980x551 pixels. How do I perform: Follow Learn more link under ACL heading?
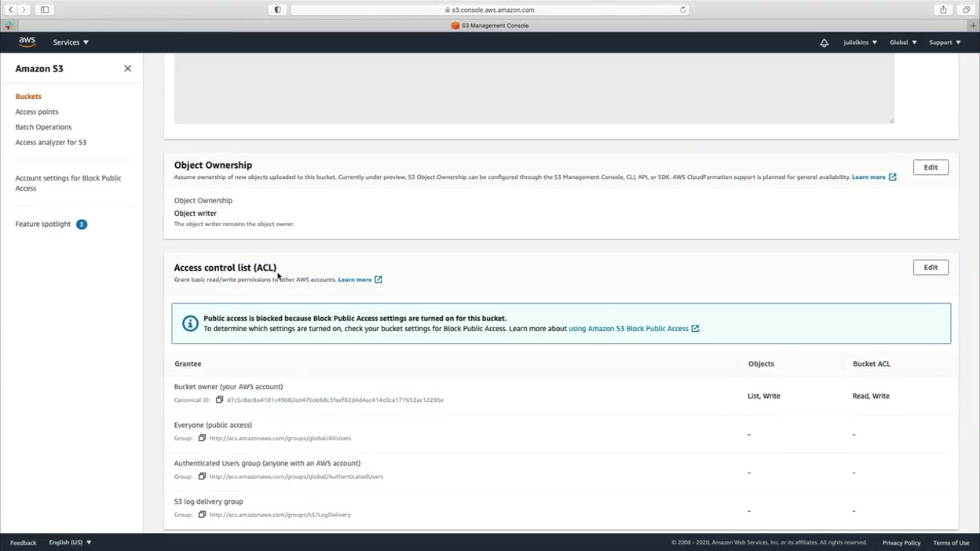[x=355, y=279]
